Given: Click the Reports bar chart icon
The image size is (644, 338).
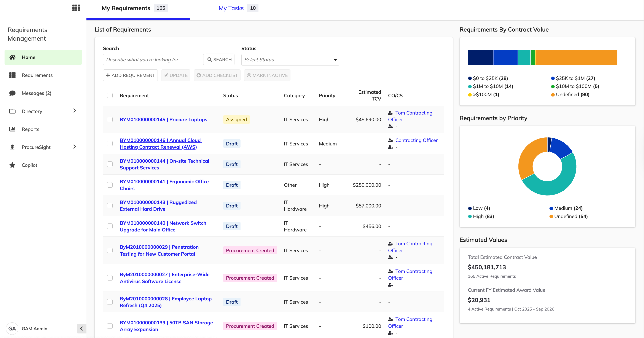Looking at the screenshot, I should [x=13, y=129].
